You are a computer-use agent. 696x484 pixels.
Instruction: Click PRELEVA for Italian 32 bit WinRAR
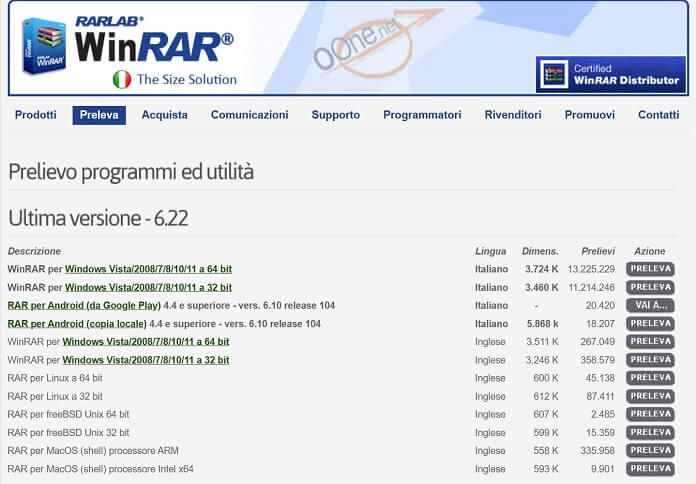coord(650,287)
